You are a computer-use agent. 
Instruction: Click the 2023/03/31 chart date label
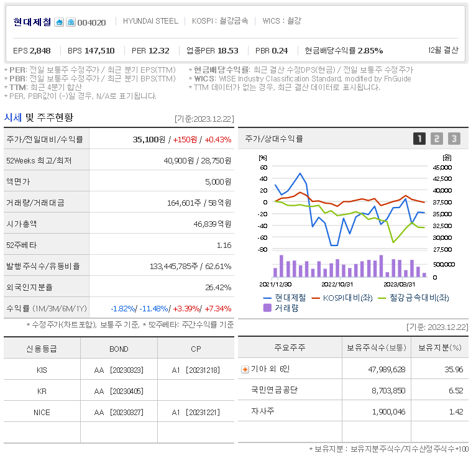[x=399, y=285]
